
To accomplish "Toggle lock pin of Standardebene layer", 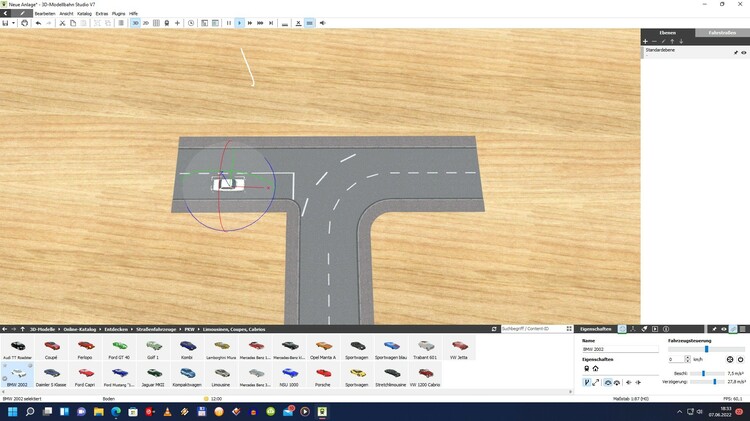I will click(x=736, y=53).
